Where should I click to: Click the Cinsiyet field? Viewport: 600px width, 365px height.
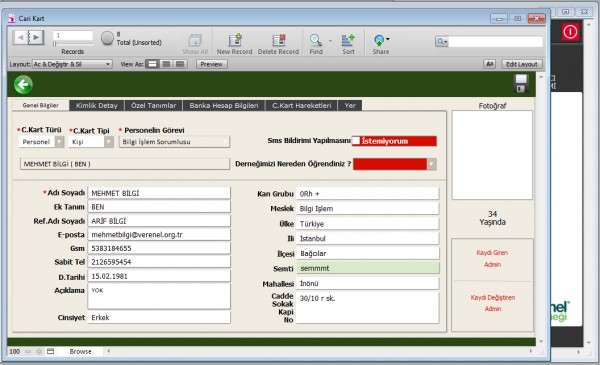point(159,317)
